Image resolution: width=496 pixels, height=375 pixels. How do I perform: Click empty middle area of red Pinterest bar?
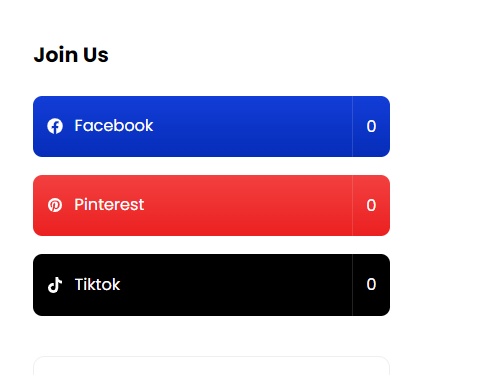point(248,205)
